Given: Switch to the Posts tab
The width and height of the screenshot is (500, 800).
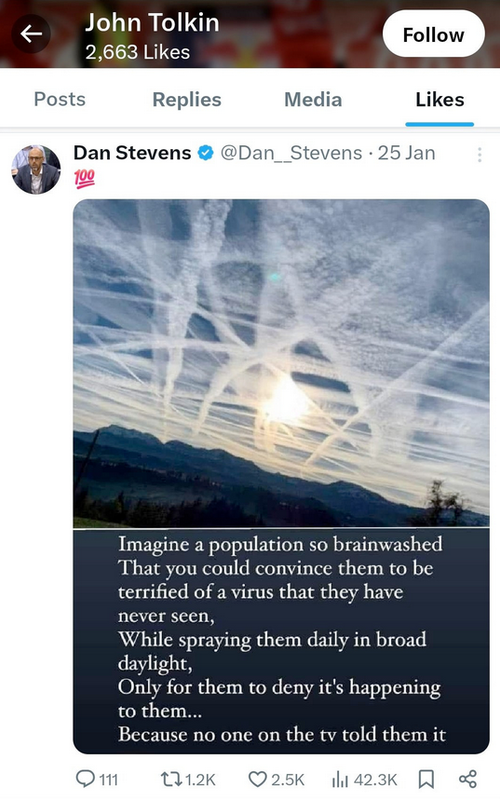Looking at the screenshot, I should click(60, 99).
